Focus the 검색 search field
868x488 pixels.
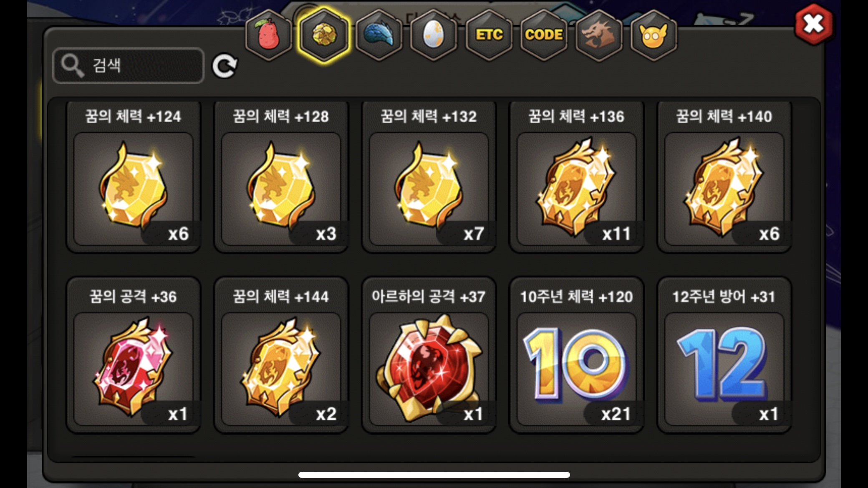[x=128, y=65]
